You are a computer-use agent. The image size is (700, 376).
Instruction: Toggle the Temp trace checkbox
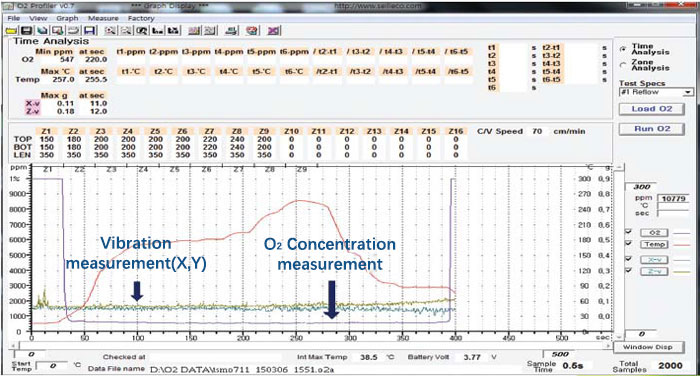coord(629,244)
